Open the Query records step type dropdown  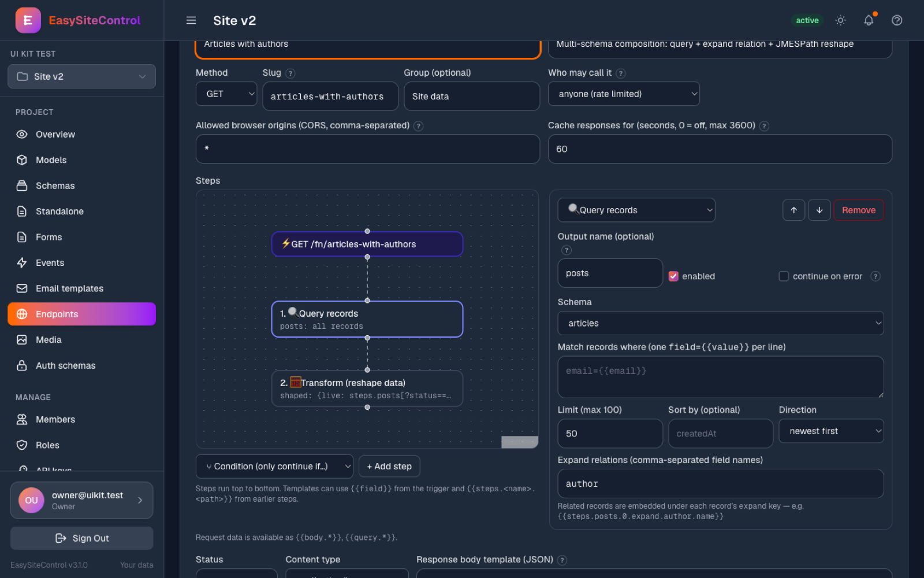pyautogui.click(x=636, y=210)
